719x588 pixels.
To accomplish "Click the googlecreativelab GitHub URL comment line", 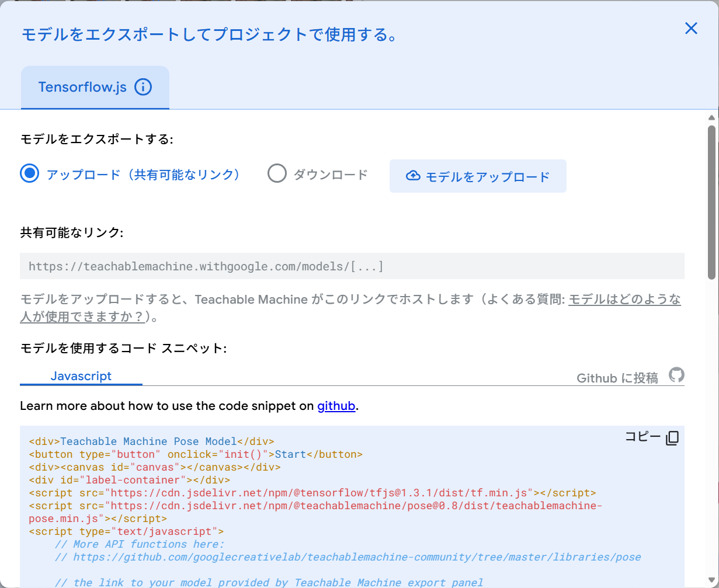I will [348, 557].
